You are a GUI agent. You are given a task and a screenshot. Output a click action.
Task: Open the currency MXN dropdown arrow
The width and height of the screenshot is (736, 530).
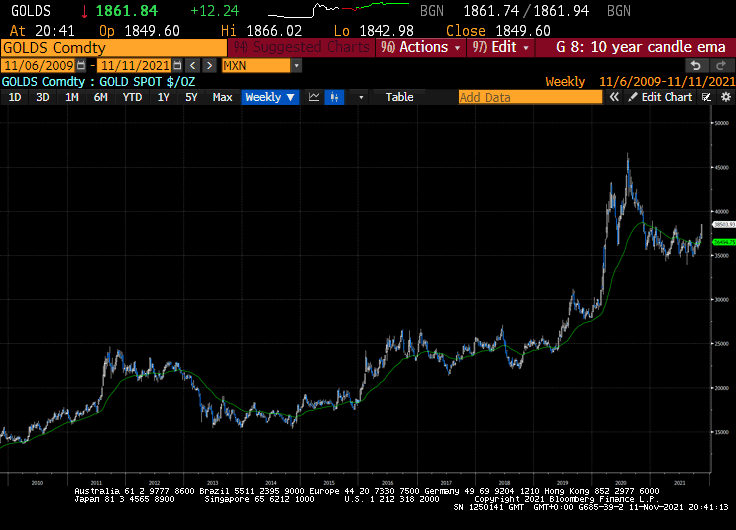(x=296, y=66)
